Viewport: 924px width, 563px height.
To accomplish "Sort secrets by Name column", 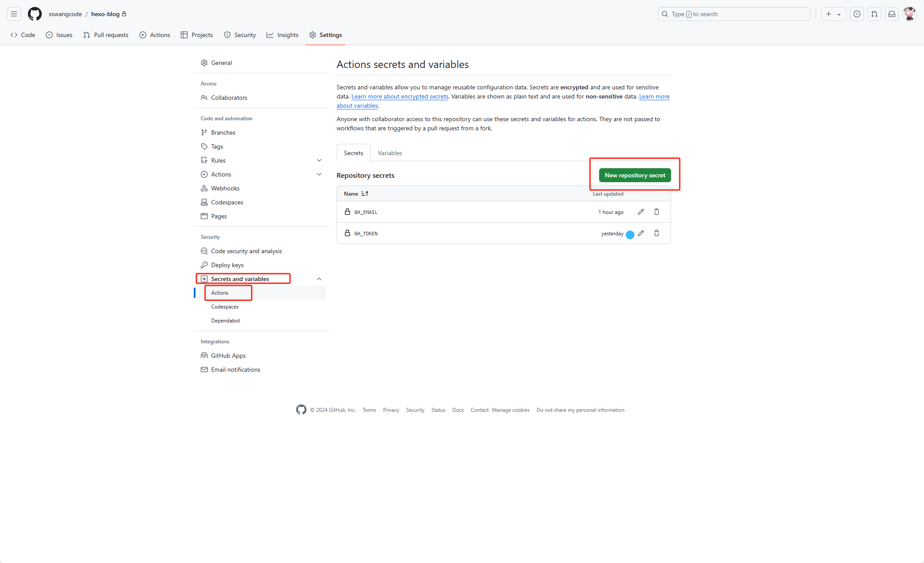I will (x=356, y=194).
